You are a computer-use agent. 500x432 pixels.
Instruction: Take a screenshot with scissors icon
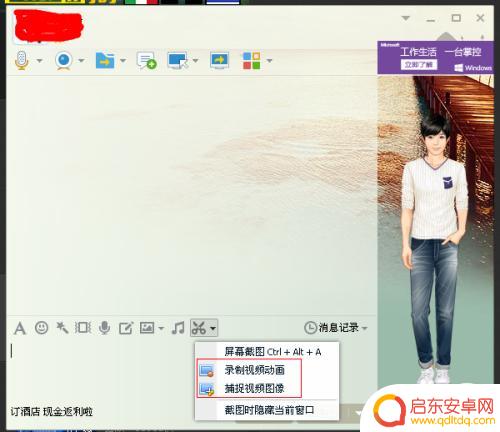pos(199,328)
